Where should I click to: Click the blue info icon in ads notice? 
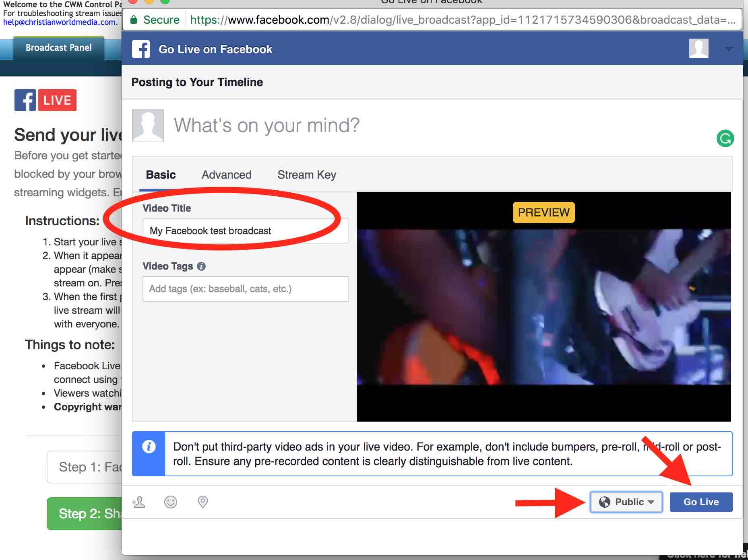[x=149, y=447]
